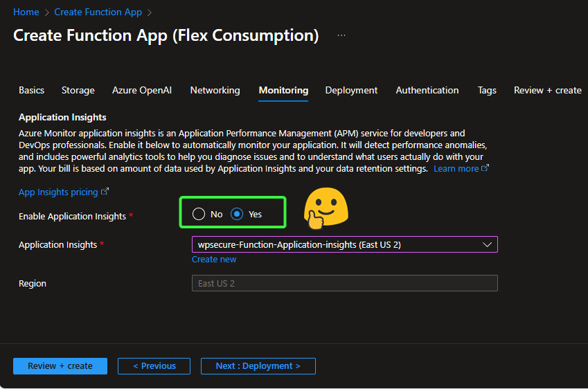Screen dimensions: 588x389
Task: Click the Create new link
Action: (214, 260)
